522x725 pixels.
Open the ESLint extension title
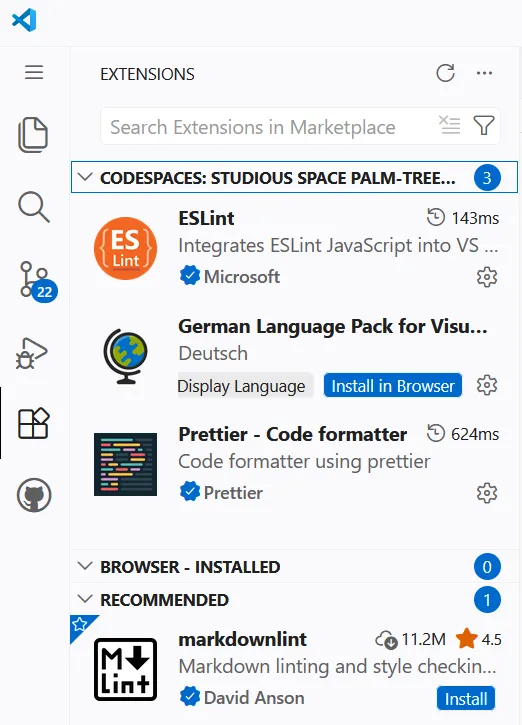point(206,218)
